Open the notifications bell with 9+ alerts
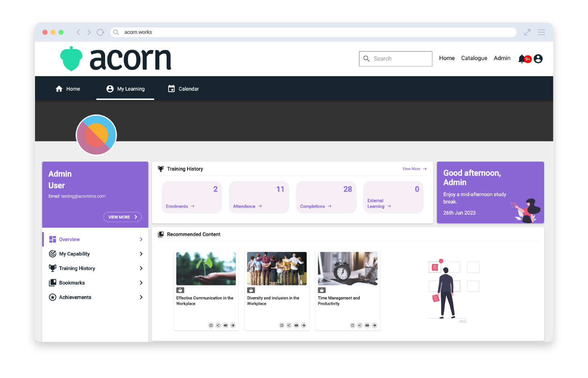 [x=522, y=59]
